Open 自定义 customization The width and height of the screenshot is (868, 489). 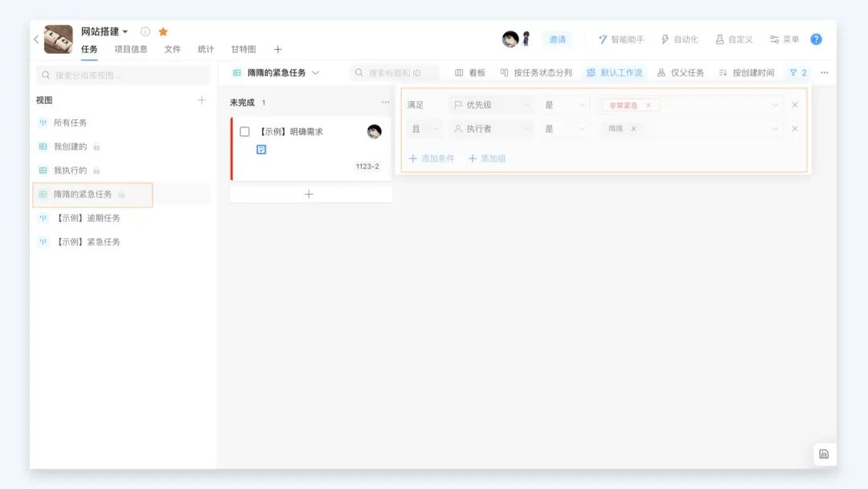(734, 39)
